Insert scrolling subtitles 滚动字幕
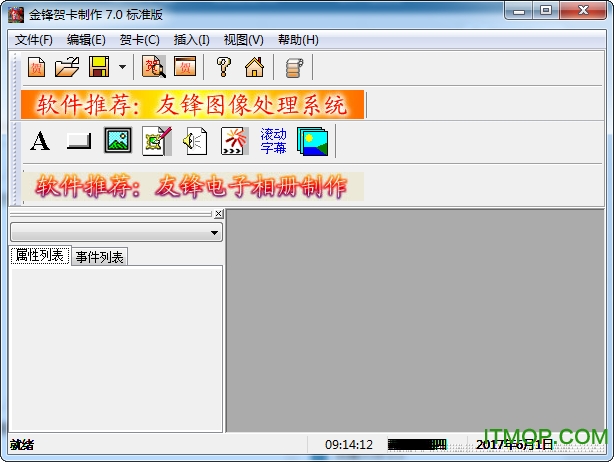Image resolution: width=614 pixels, height=462 pixels. [273, 141]
